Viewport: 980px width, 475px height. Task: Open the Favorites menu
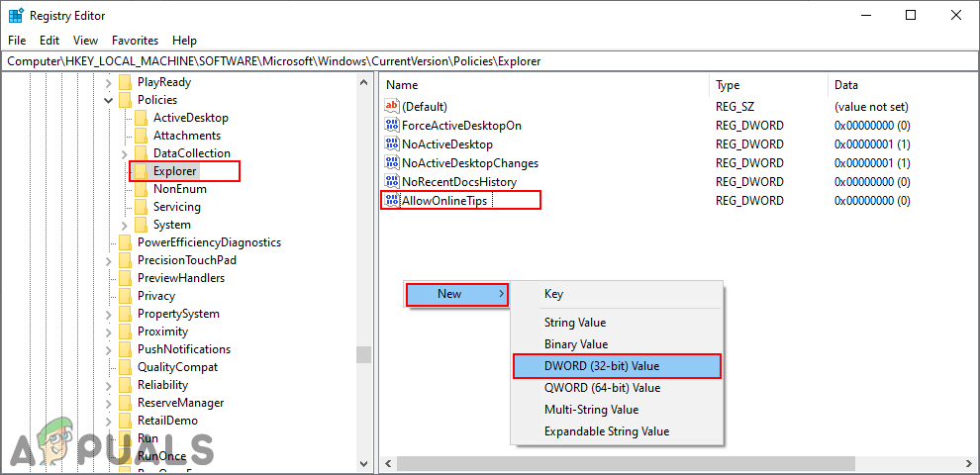pyautogui.click(x=135, y=41)
